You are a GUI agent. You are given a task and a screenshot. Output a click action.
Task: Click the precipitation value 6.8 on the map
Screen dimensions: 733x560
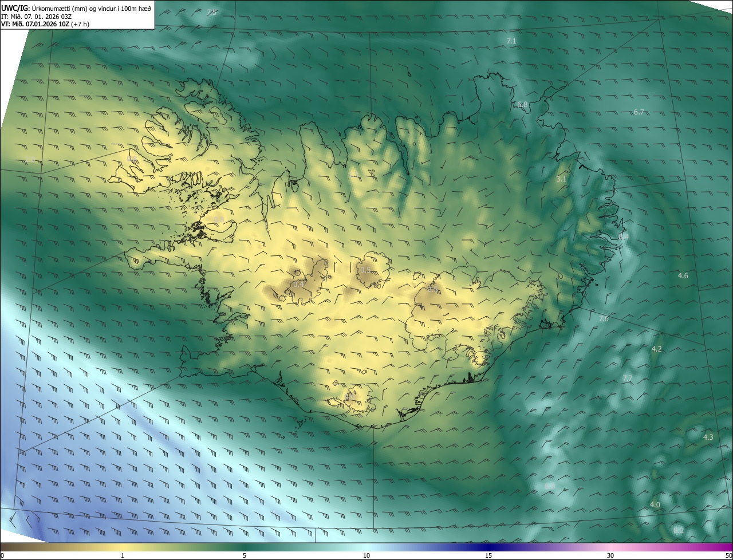pos(522,105)
